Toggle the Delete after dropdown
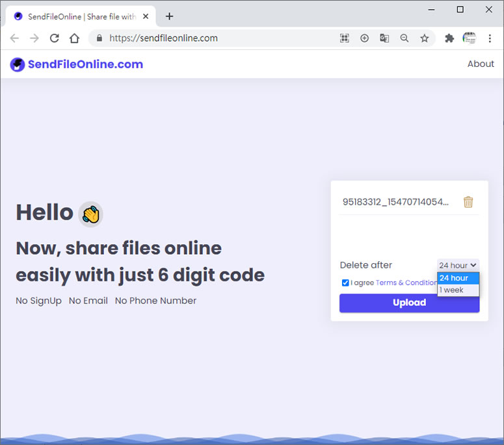 click(458, 265)
